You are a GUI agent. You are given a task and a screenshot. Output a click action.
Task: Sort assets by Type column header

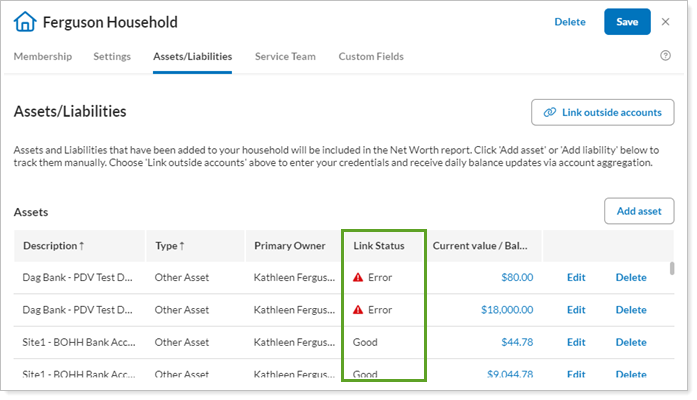pos(171,246)
